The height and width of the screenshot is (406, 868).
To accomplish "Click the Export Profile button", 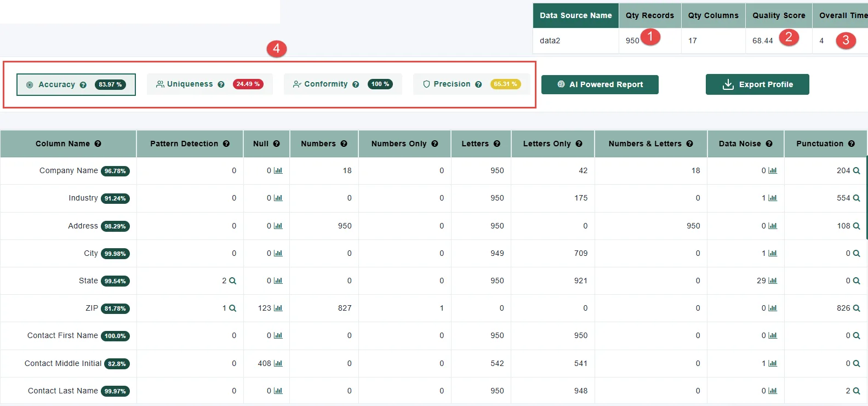I will pos(757,84).
